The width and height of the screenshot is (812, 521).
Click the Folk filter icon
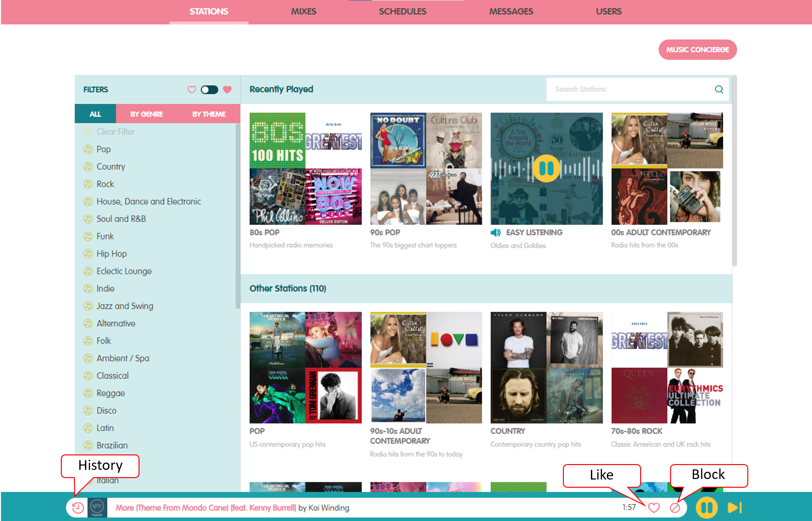point(88,341)
